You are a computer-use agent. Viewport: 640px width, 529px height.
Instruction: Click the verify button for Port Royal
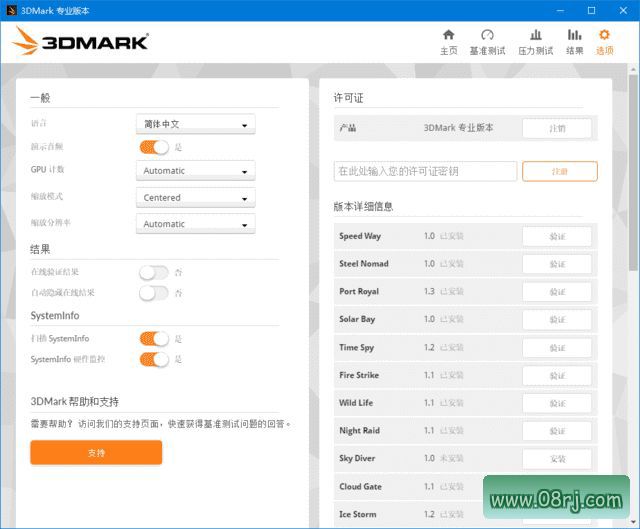pos(557,292)
